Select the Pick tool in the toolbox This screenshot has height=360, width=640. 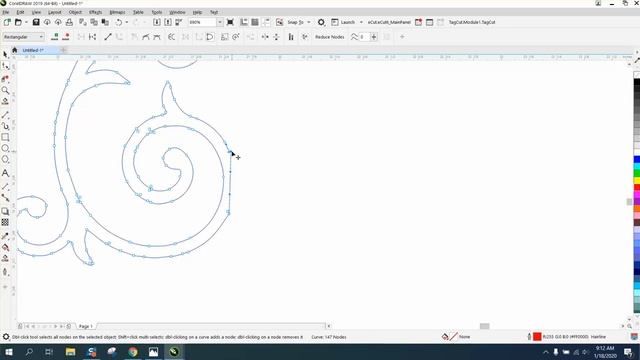5,55
